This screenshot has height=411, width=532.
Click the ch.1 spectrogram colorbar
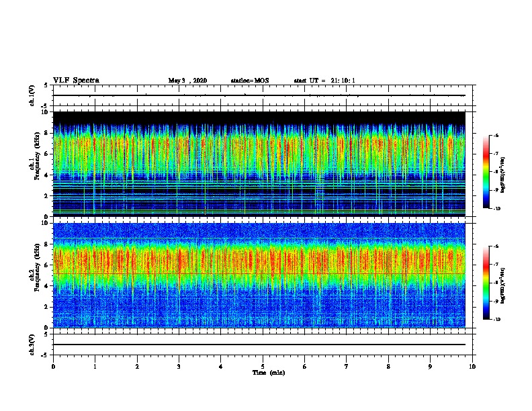[486, 172]
